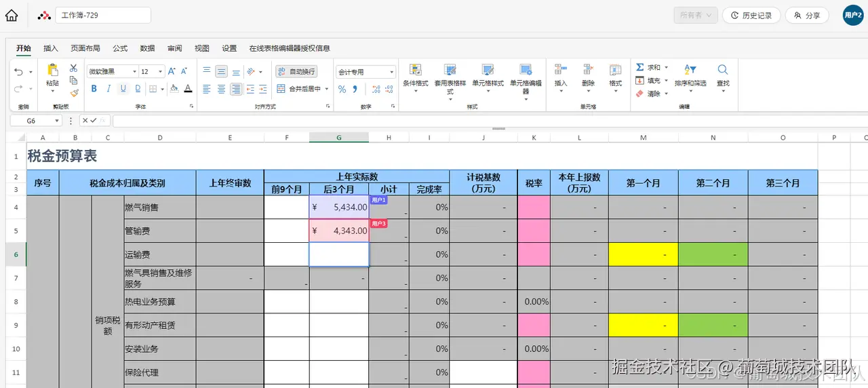
Task: Toggle Wrap Text (自动换行)
Action: (x=296, y=71)
